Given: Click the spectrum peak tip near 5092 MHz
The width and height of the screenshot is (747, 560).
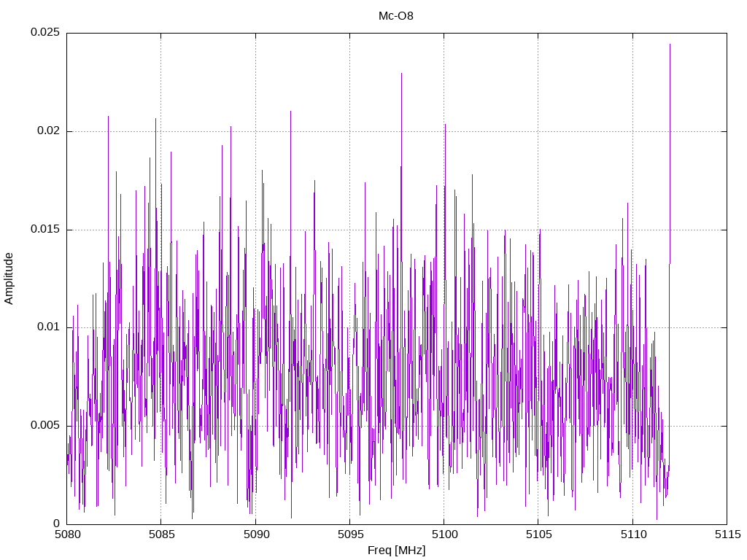Looking at the screenshot, I should tap(290, 112).
